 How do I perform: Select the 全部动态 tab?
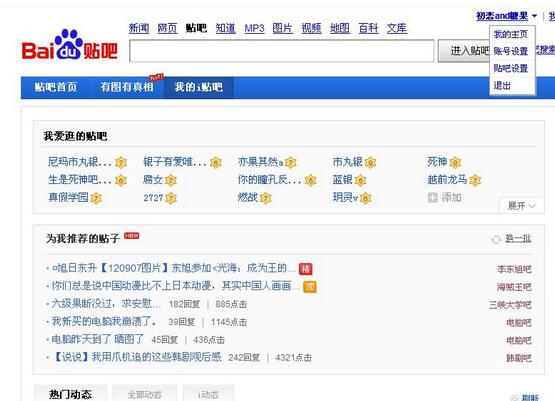coord(144,394)
